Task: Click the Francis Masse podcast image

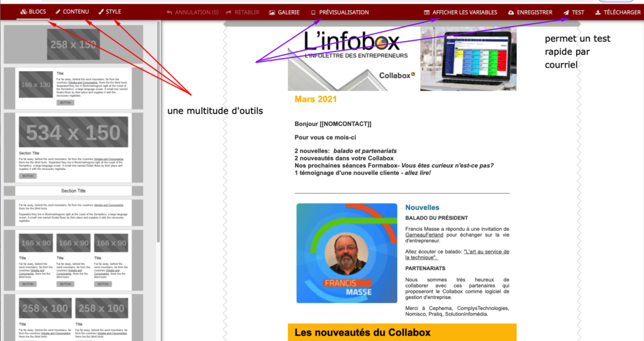Action: point(347,253)
